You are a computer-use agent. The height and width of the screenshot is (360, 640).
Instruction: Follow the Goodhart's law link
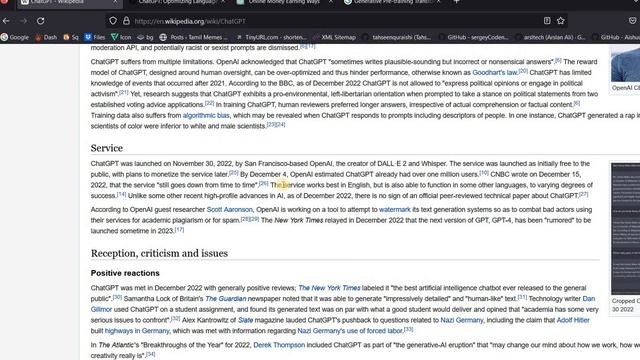click(x=494, y=73)
